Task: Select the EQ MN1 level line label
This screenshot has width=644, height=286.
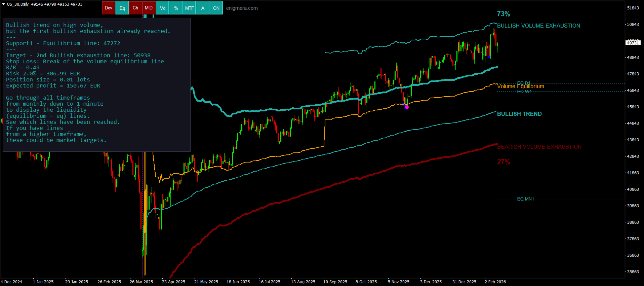Action: pos(525,199)
